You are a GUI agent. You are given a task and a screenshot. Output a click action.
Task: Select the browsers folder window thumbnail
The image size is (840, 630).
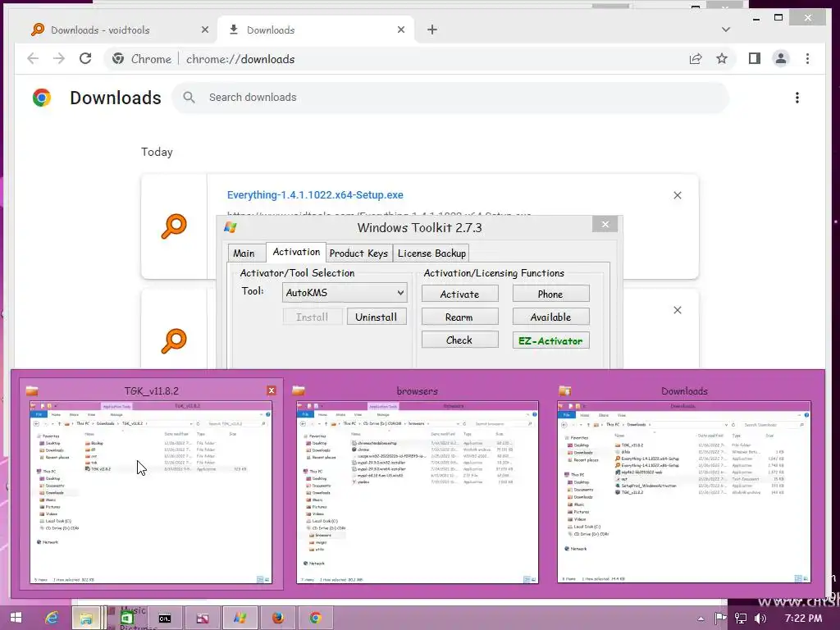click(x=418, y=491)
